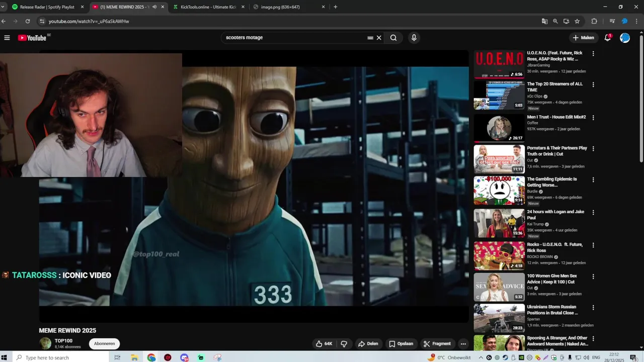Open YouTube notifications bell
644x362 pixels.
point(608,38)
